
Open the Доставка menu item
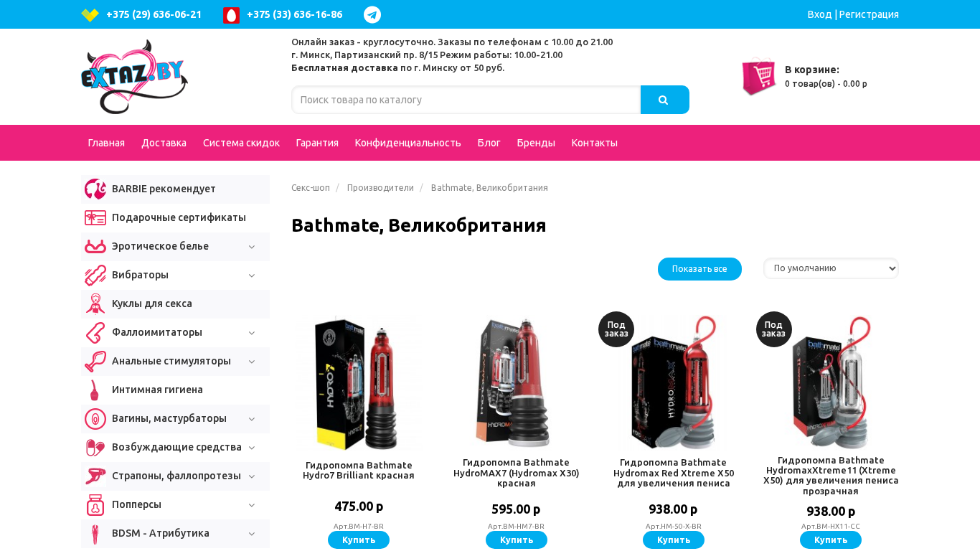coord(164,143)
